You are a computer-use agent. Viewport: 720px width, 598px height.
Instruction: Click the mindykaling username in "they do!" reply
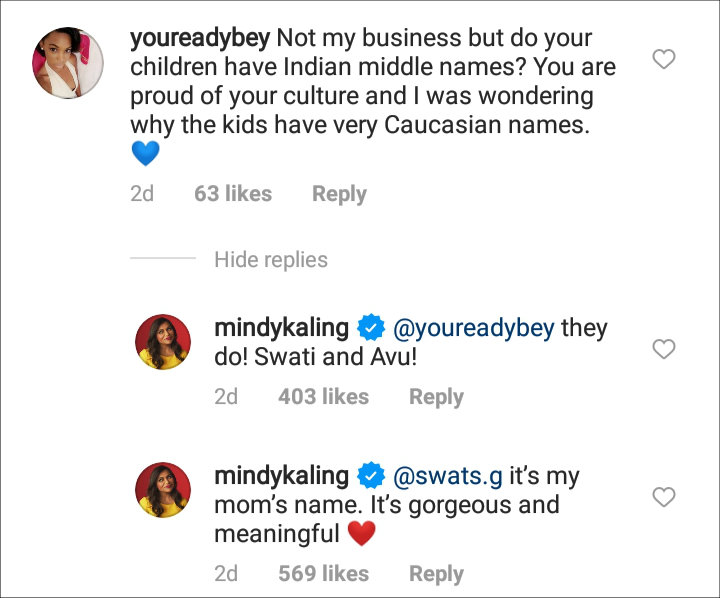click(281, 328)
